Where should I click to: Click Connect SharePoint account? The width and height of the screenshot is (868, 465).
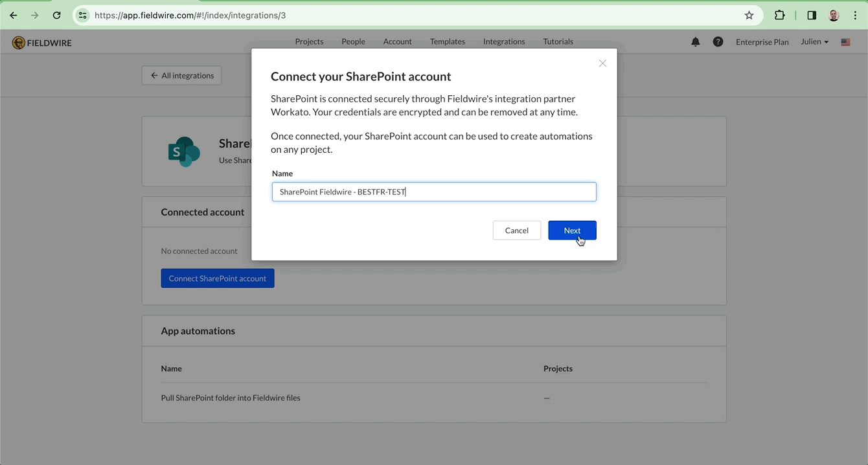[x=217, y=278]
